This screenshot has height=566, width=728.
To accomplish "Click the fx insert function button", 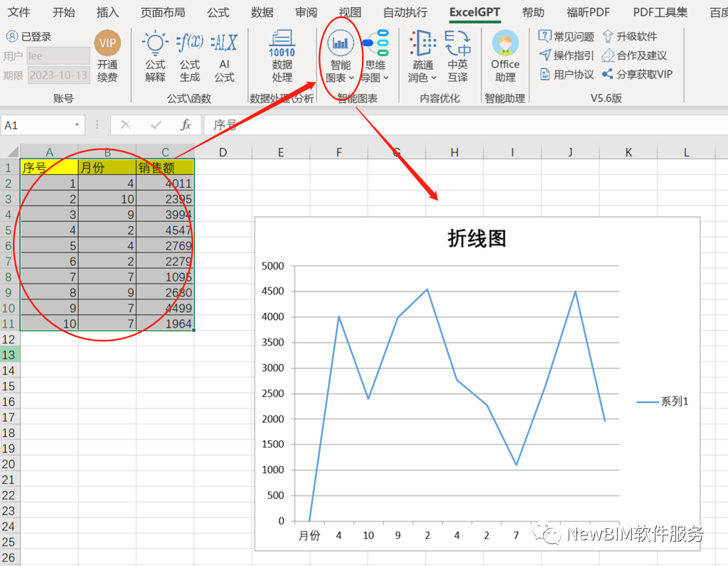I will tap(186, 124).
